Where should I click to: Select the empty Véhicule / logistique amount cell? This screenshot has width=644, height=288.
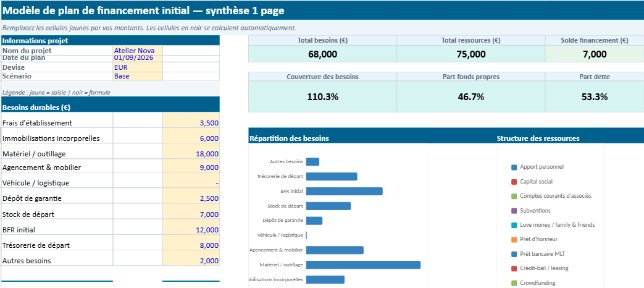pos(191,183)
